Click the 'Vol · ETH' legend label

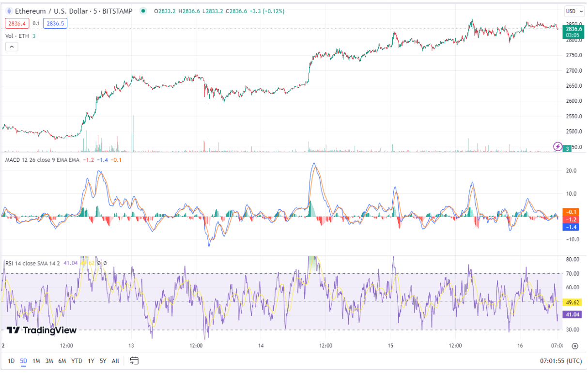16,35
